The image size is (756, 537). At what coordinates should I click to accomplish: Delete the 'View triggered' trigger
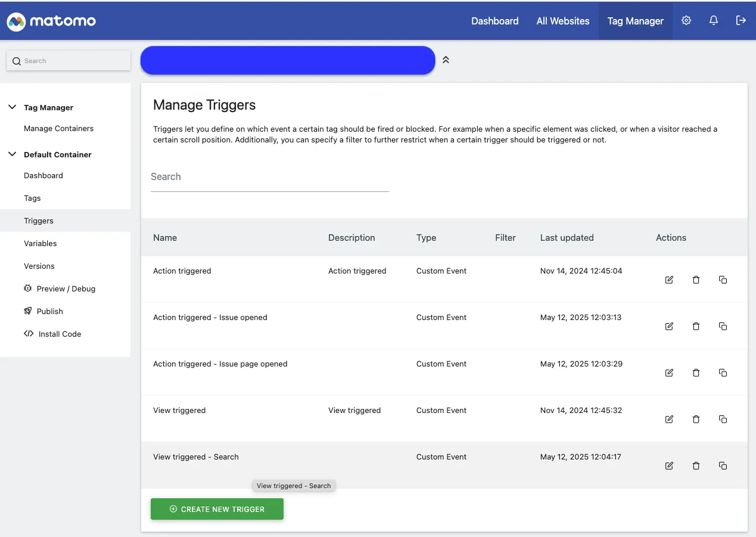pyautogui.click(x=696, y=419)
